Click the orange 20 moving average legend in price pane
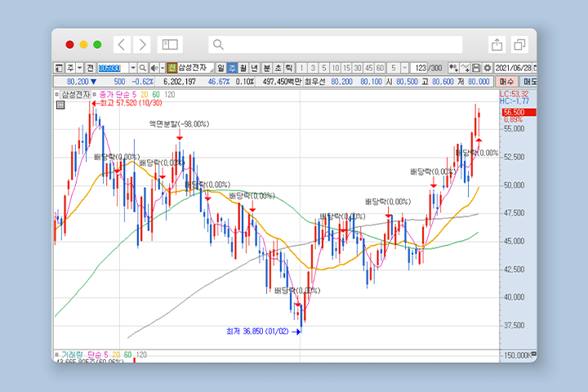The image size is (588, 392). pos(145,95)
